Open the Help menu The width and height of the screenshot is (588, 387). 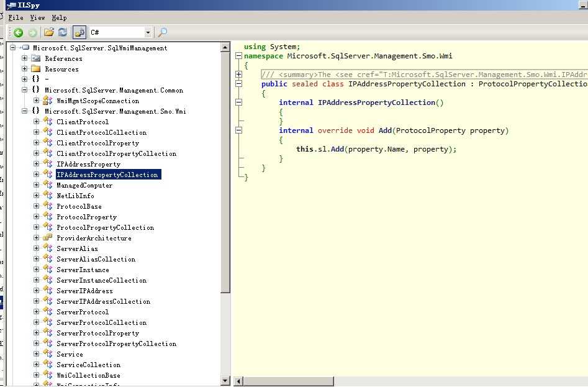(59, 17)
